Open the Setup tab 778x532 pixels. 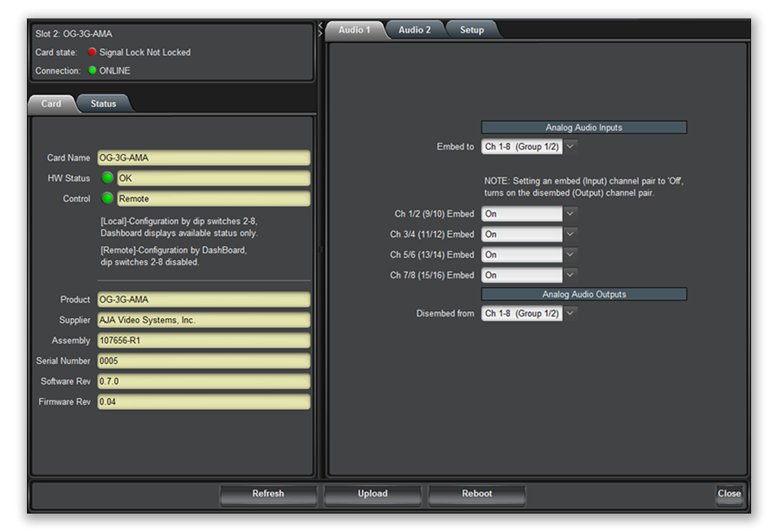(x=471, y=30)
